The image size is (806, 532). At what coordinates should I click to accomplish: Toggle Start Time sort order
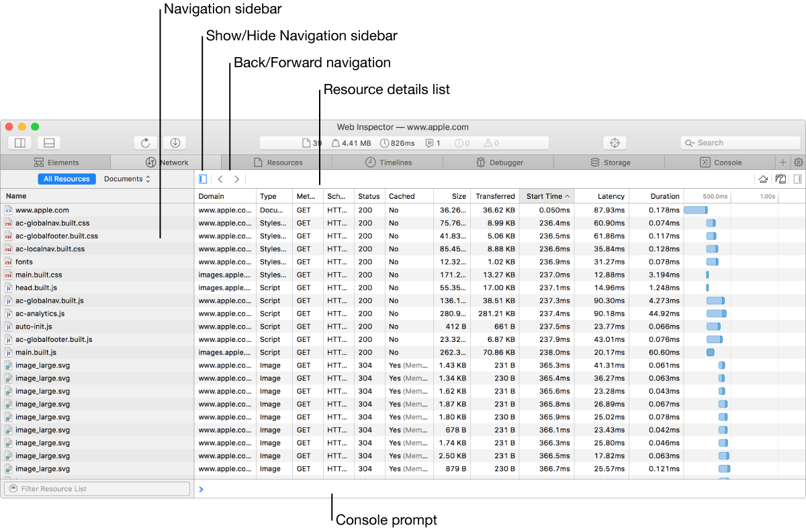click(x=547, y=196)
